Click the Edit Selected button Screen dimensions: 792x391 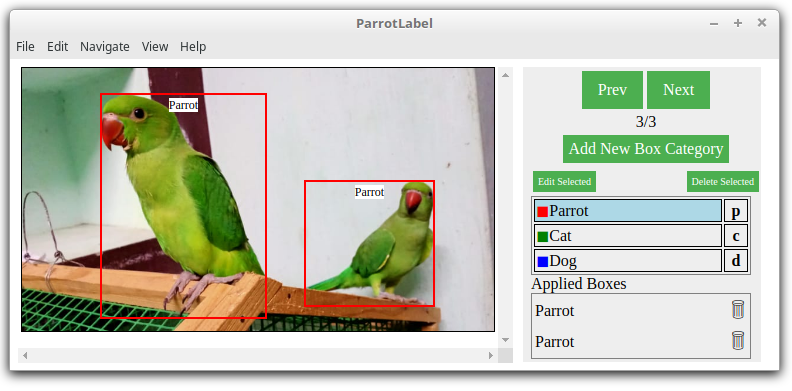click(x=564, y=182)
